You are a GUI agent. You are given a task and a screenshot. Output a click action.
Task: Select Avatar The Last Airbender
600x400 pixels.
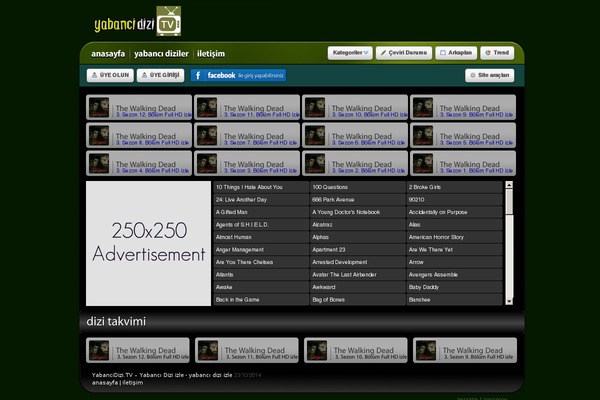pyautogui.click(x=358, y=275)
